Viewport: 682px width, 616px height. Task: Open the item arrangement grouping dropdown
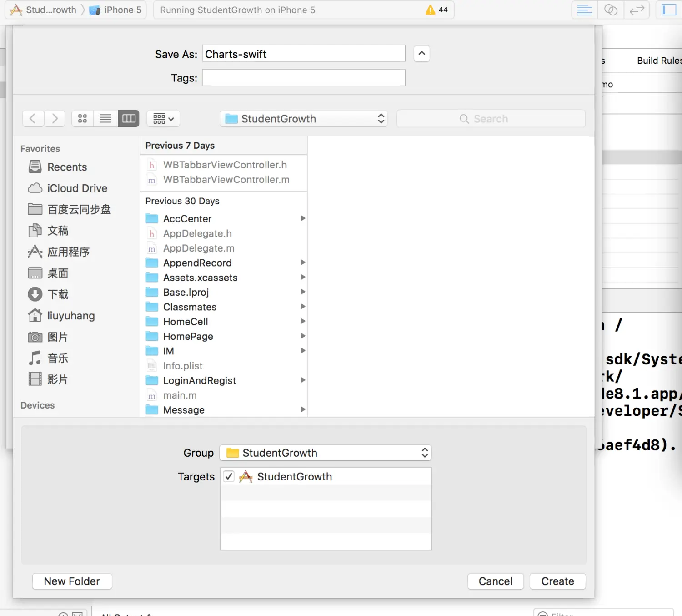(x=164, y=119)
